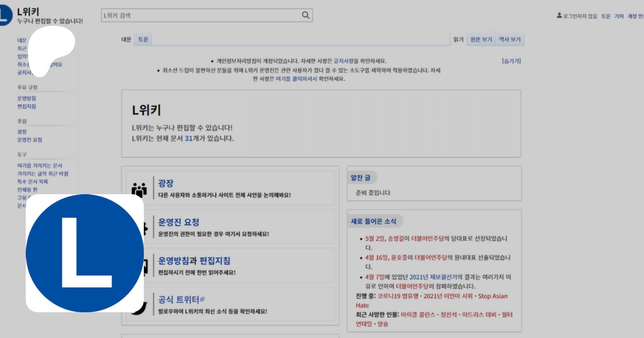Click the search magnifier icon

[306, 15]
